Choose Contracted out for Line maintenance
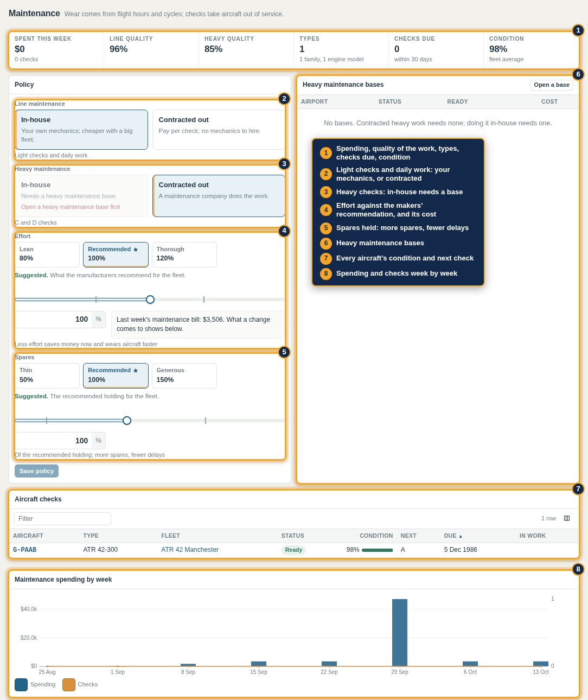Screen dimensions: 588x700 pyautogui.click(x=219, y=130)
